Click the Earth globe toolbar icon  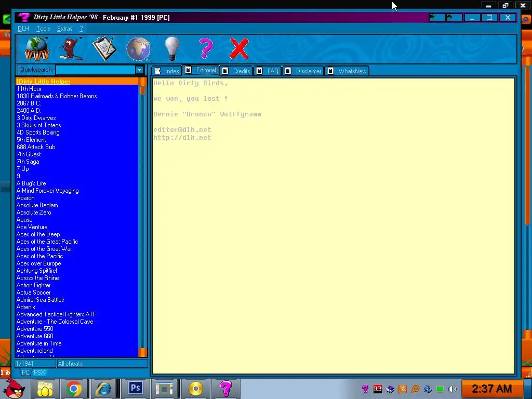[x=138, y=49]
